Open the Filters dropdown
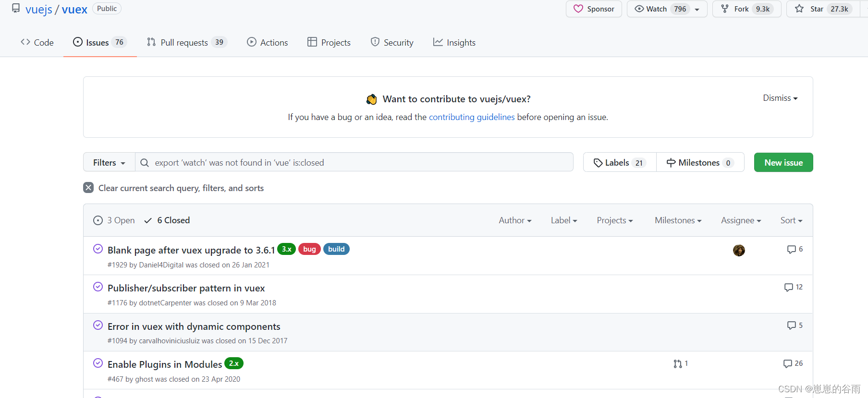This screenshot has width=868, height=398. click(x=109, y=163)
